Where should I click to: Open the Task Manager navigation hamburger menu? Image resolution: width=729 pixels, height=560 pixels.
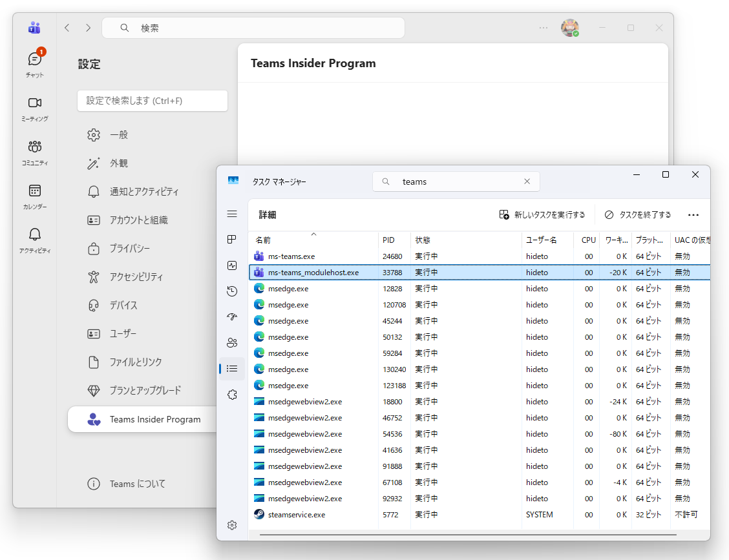[x=232, y=214]
